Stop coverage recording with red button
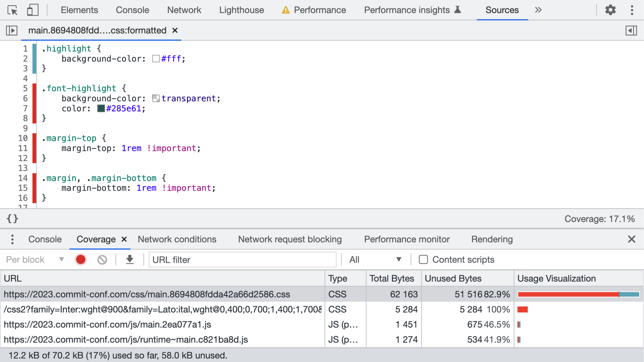 81,260
